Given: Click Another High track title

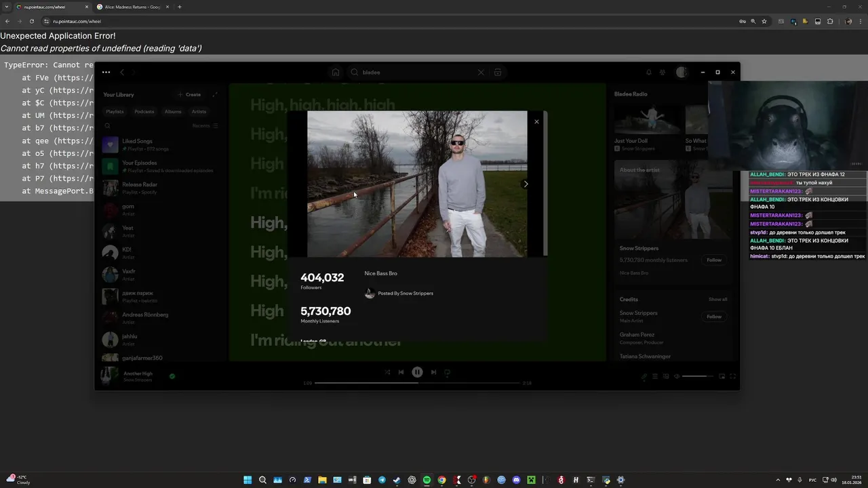Looking at the screenshot, I should coord(138,373).
